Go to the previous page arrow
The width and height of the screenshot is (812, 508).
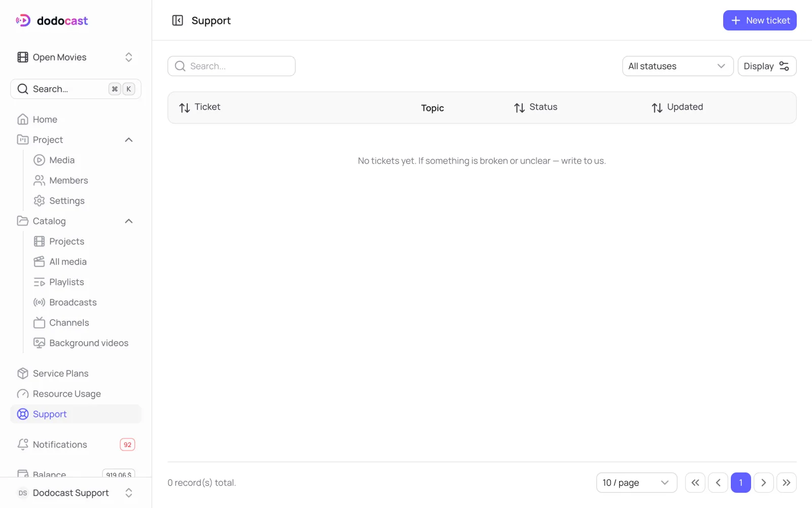[718, 483]
